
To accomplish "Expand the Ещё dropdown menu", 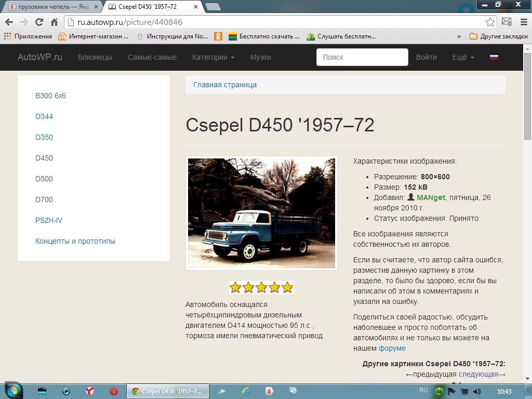I will coord(463,57).
